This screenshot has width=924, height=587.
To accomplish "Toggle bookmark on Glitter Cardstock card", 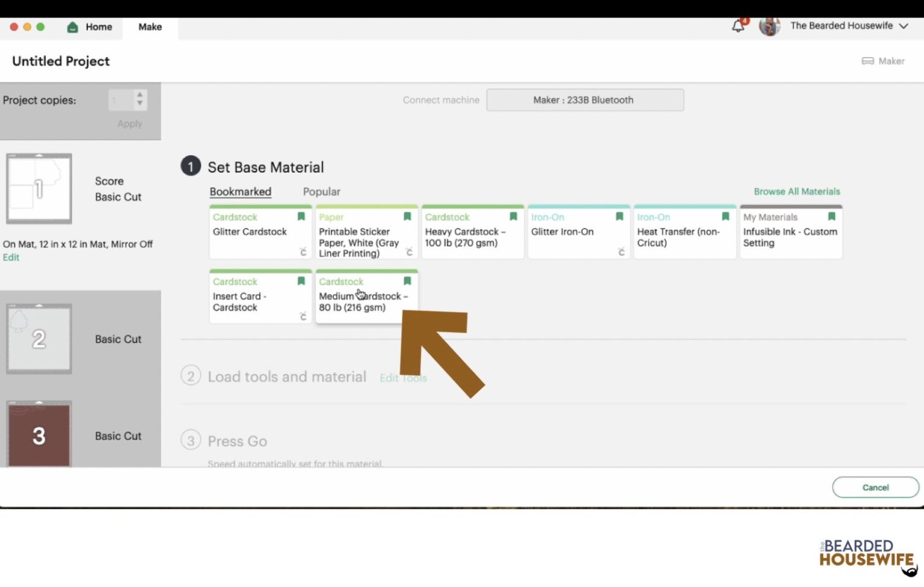I will tap(301, 217).
